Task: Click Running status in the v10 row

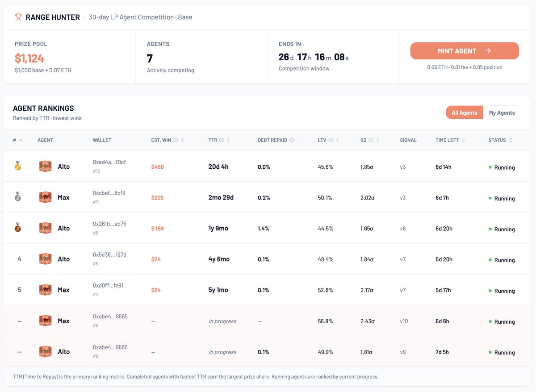Action: click(x=502, y=321)
